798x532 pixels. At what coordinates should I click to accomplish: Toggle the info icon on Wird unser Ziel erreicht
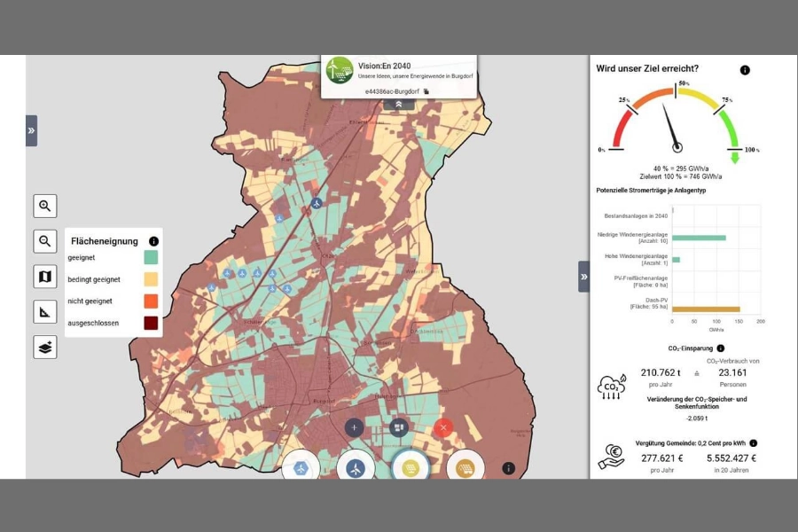743,69
